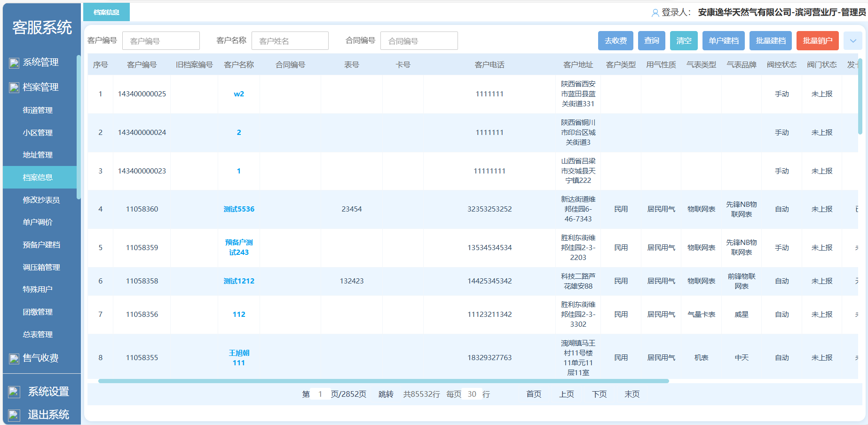Click the 客户电话 column header

click(x=489, y=65)
